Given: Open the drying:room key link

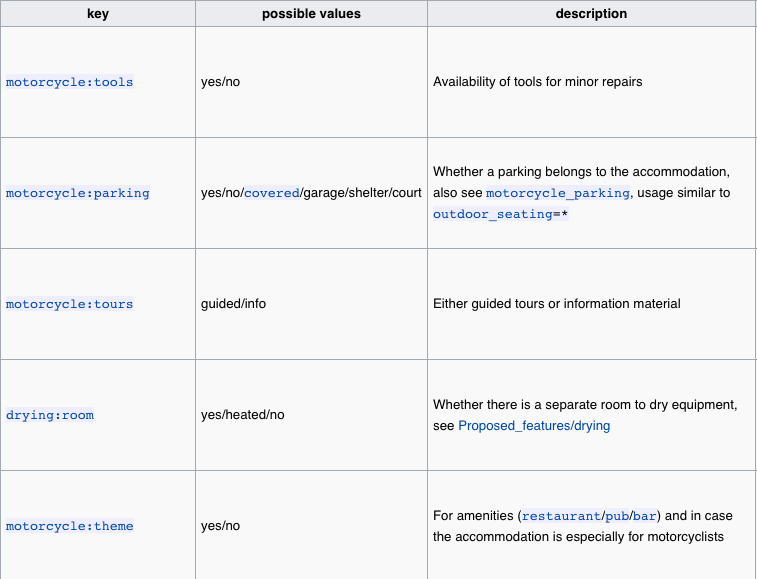Looking at the screenshot, I should [x=50, y=415].
